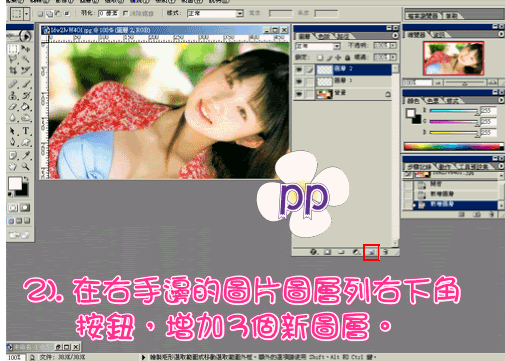Click the add layer mask icon
Image resolution: width=505 pixels, height=361 pixels.
coord(328,252)
